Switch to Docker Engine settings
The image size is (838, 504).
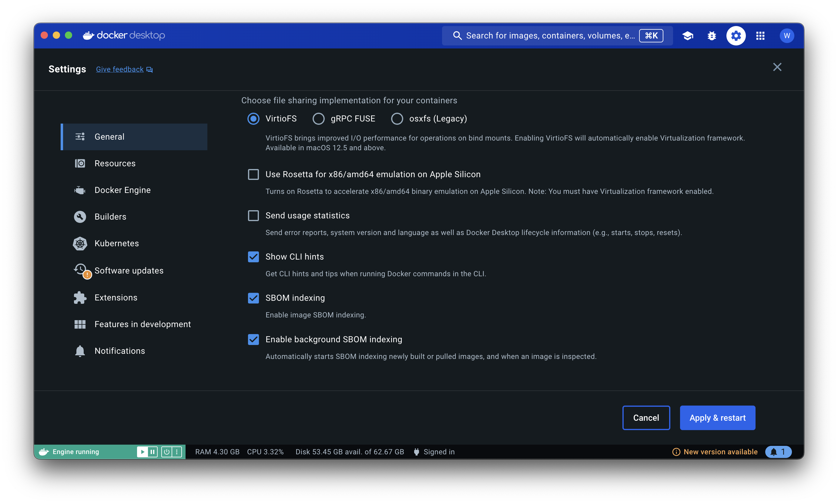pos(122,190)
